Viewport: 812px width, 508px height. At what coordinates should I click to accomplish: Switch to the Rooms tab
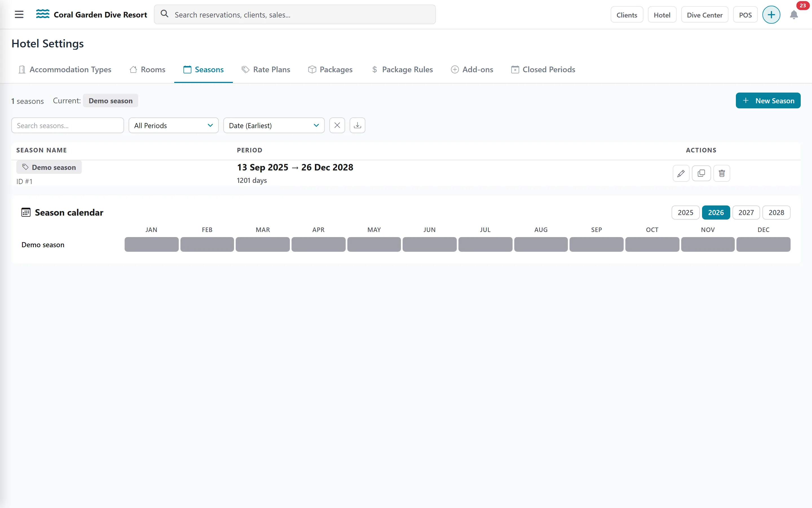coord(147,69)
